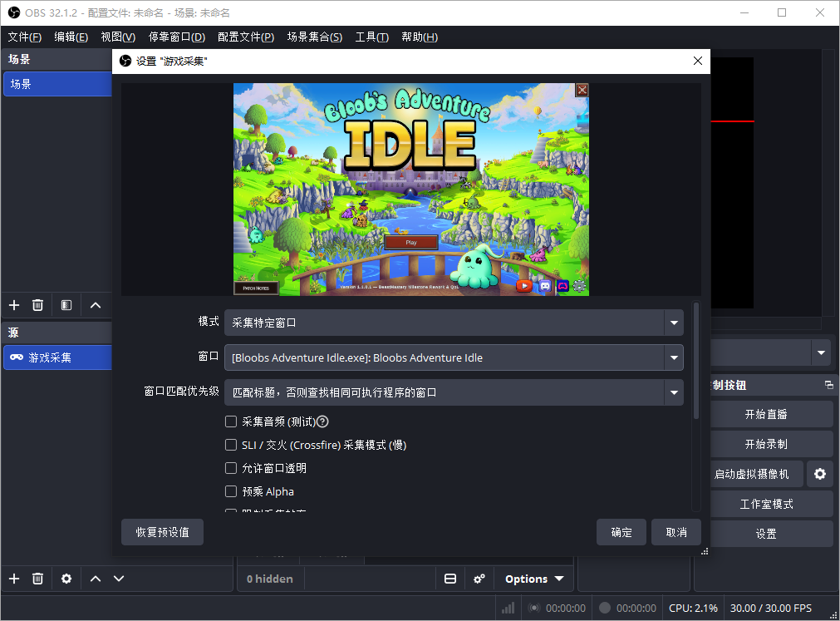840x621 pixels.
Task: Open 配置文件(P) menu
Action: [246, 37]
